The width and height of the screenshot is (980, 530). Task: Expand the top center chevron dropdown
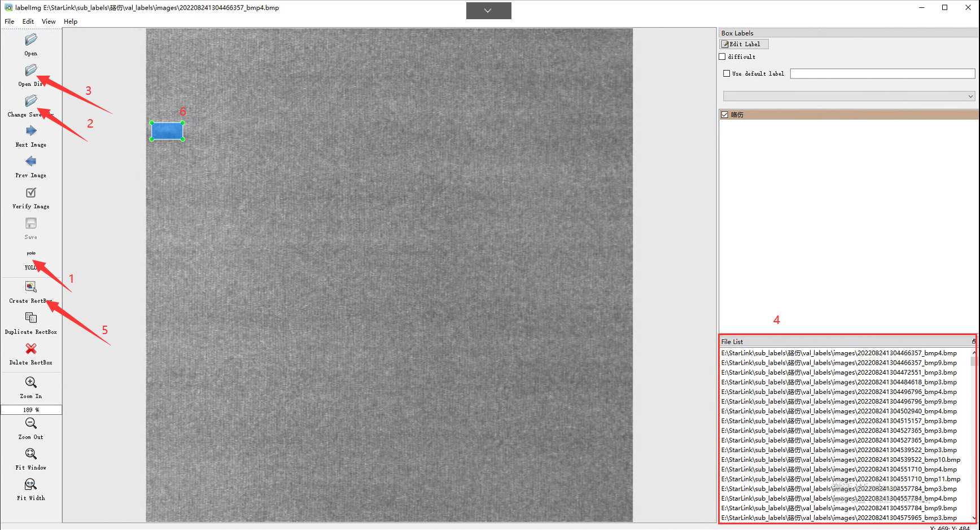pos(489,11)
